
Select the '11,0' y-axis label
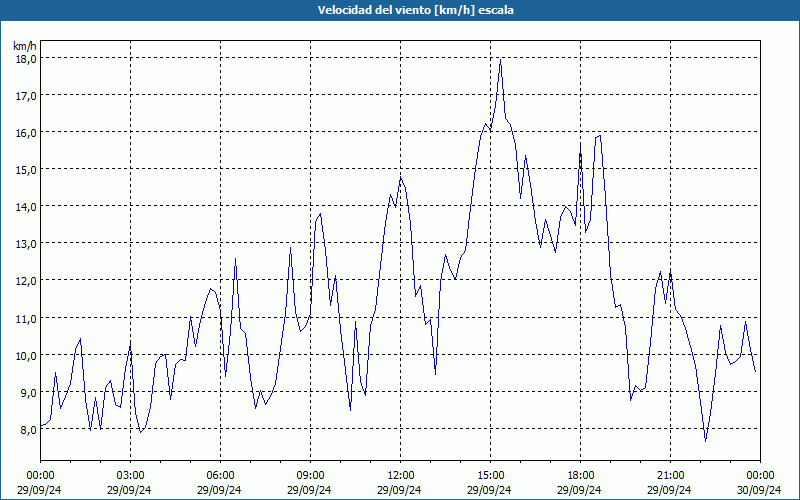coord(26,318)
